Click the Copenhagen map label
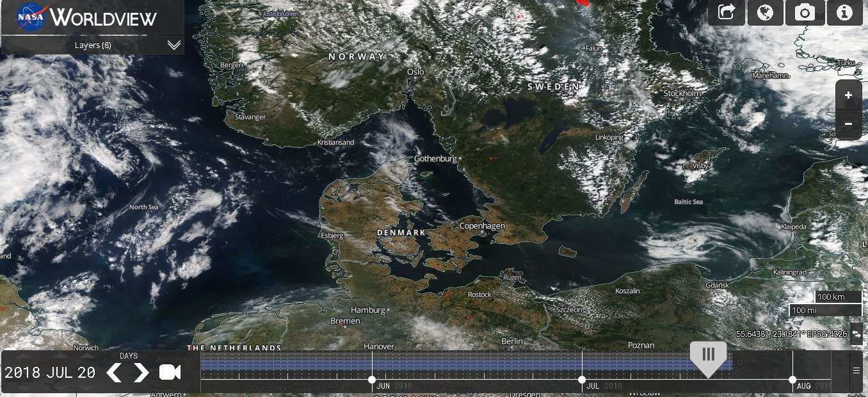The width and height of the screenshot is (868, 397). tap(482, 226)
